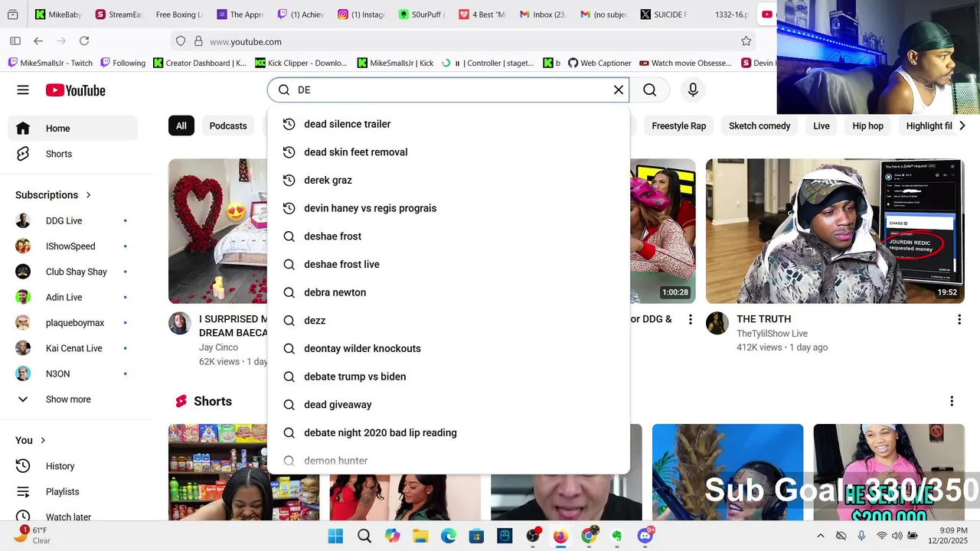Image resolution: width=980 pixels, height=551 pixels.
Task: Open the Kick Clipper bookmark
Action: pyautogui.click(x=301, y=63)
